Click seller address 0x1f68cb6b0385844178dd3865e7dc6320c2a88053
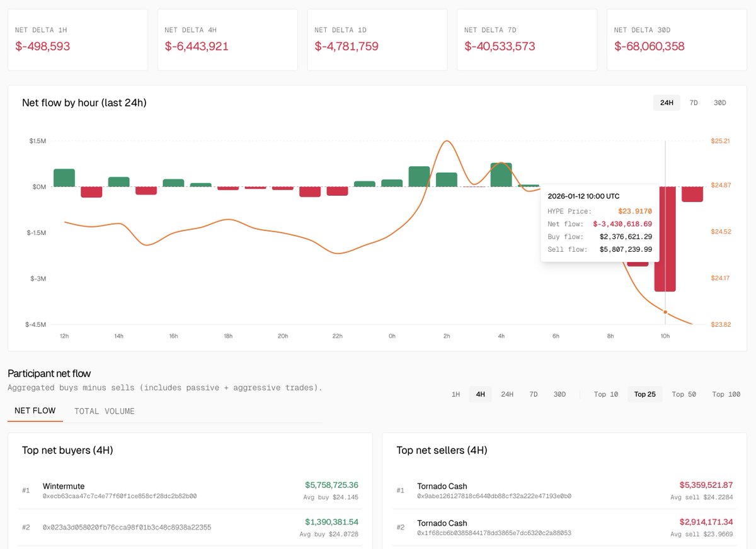The width and height of the screenshot is (756, 549). click(x=494, y=533)
